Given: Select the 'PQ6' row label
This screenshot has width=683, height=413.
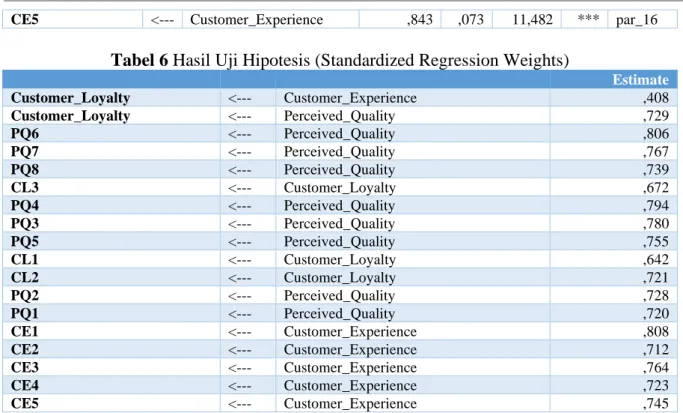Looking at the screenshot, I should point(25,134).
